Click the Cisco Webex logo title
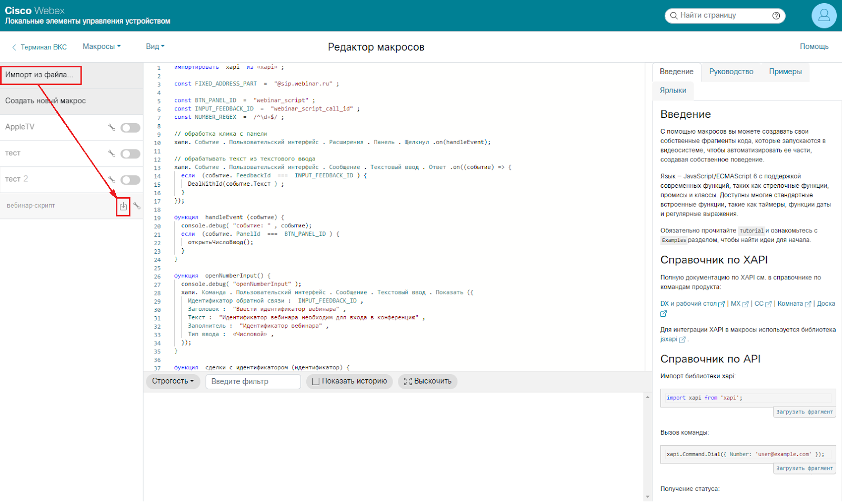Screen dimensions: 842x504 click(35, 11)
